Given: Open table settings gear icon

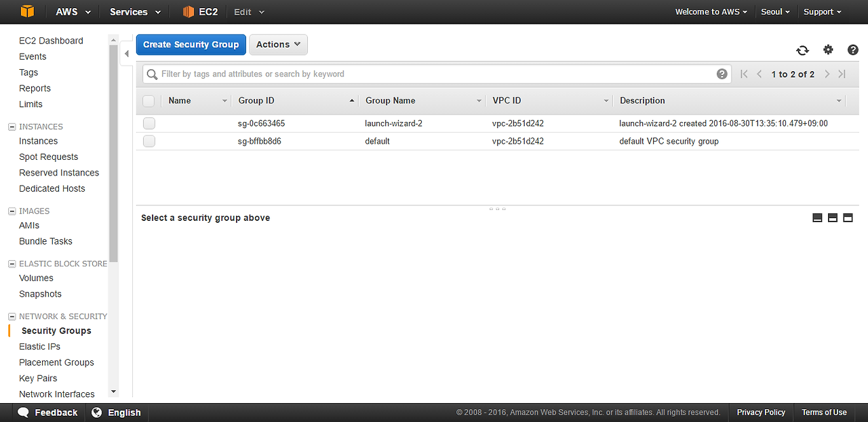Looking at the screenshot, I should pos(828,49).
